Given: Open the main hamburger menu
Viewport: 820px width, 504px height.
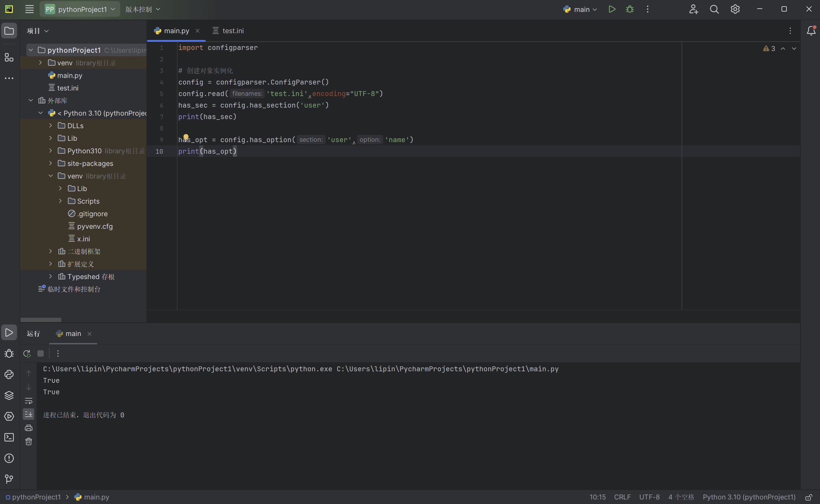Looking at the screenshot, I should pos(29,9).
